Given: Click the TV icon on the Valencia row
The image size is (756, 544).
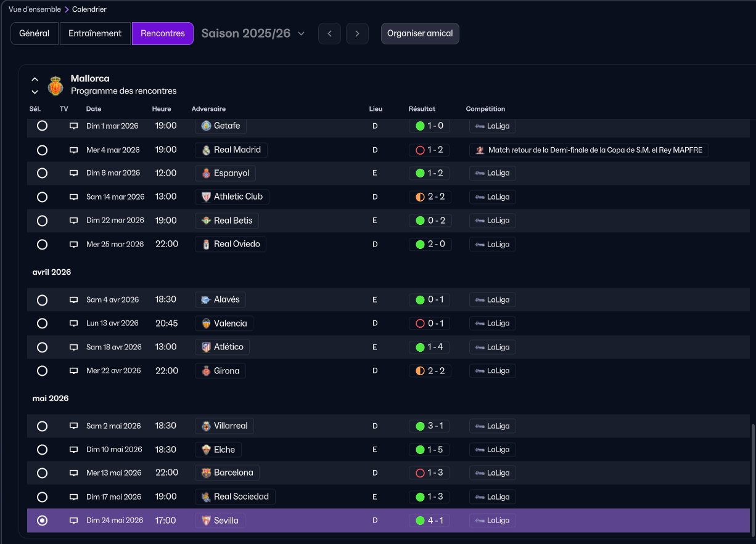Looking at the screenshot, I should (73, 323).
